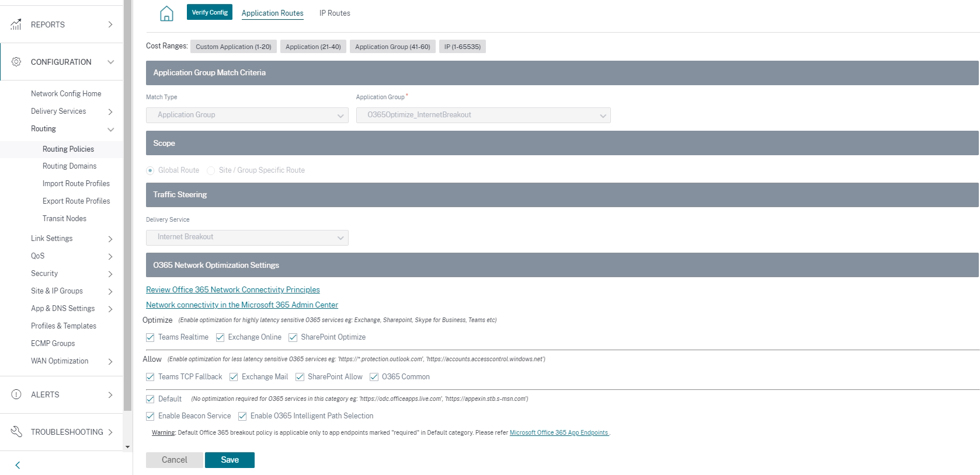The height and width of the screenshot is (475, 980).
Task: Collapse sidebar with back arrow
Action: (x=18, y=465)
